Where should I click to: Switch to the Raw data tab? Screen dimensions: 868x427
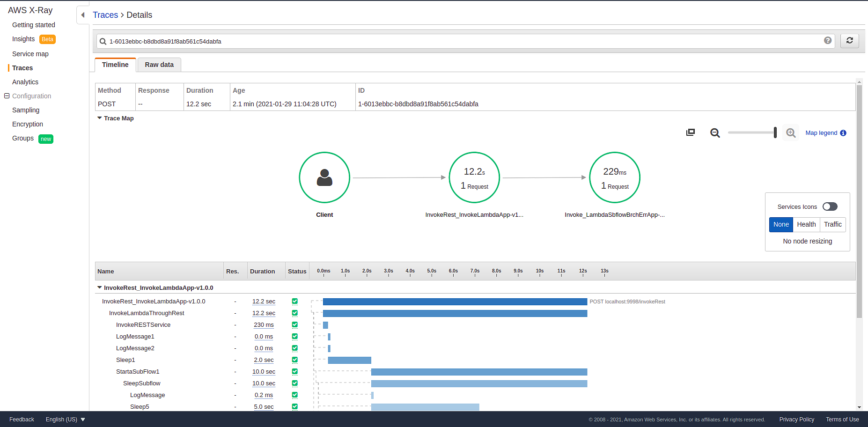point(159,65)
